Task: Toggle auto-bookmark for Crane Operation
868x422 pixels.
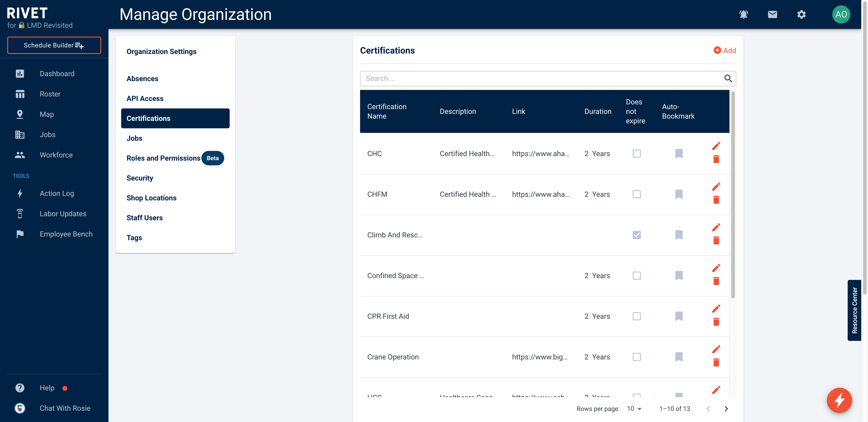Action: [x=679, y=357]
